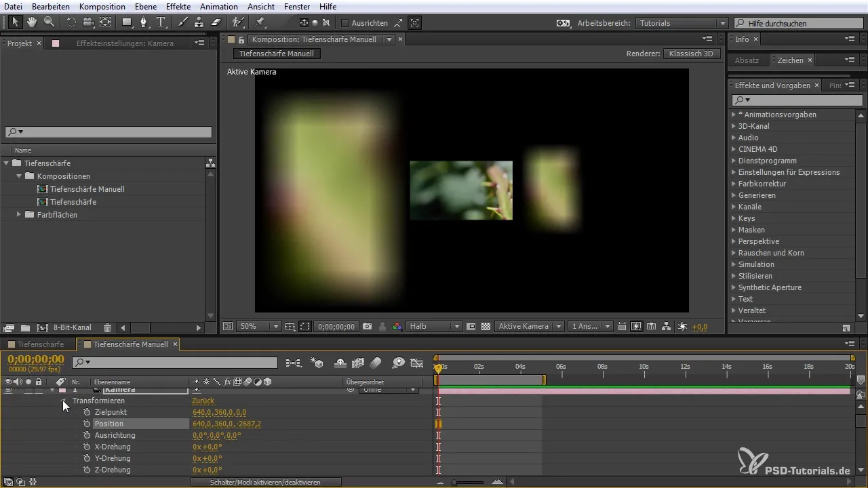Expand the Farbflächen folder

click(x=18, y=215)
